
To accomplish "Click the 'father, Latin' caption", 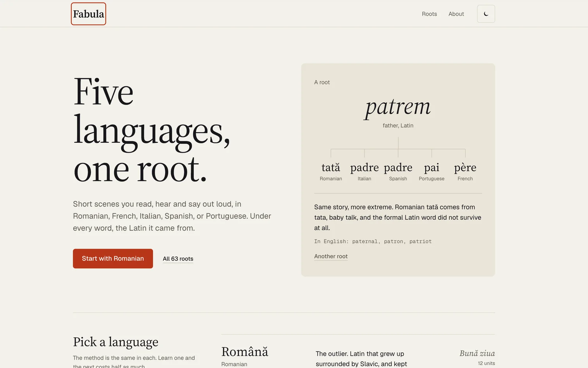I will [398, 125].
